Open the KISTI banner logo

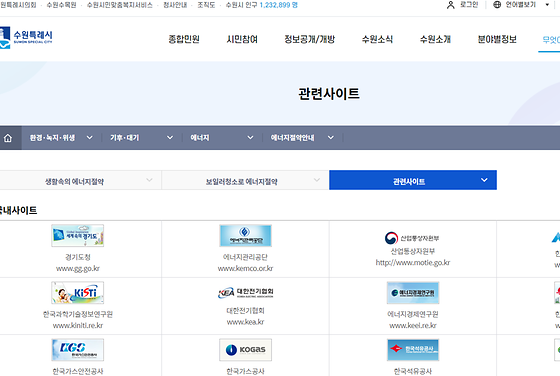point(78,293)
